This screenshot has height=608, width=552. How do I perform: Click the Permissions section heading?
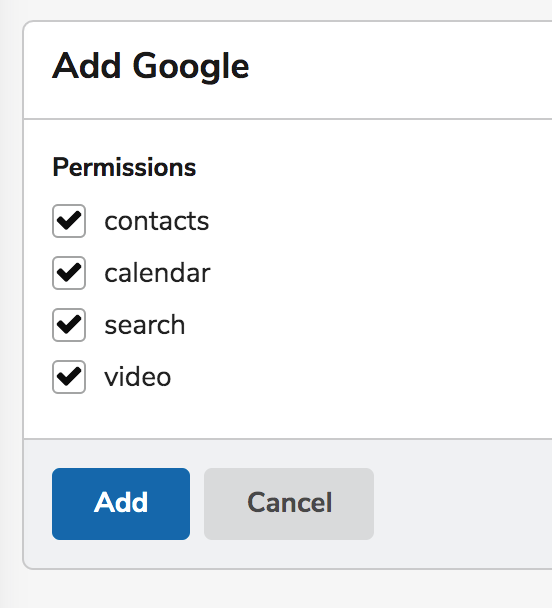point(124,168)
